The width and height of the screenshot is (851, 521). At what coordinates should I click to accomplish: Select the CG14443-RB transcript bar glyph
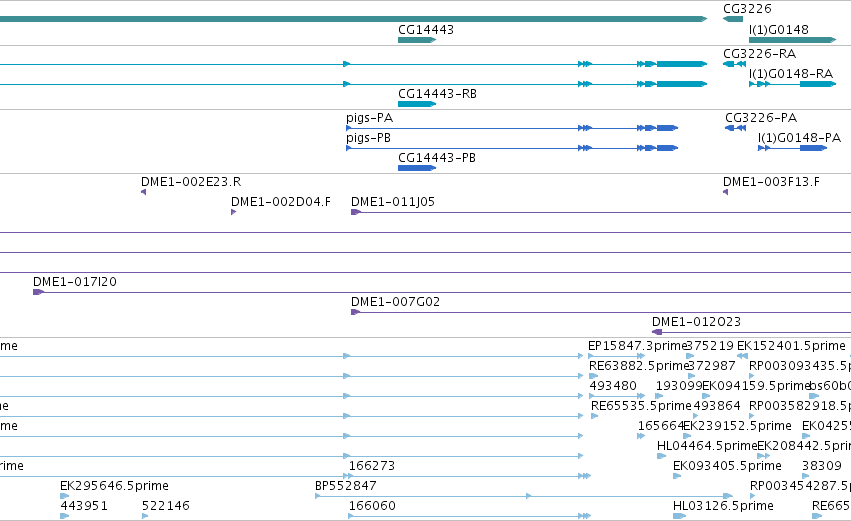coord(417,104)
